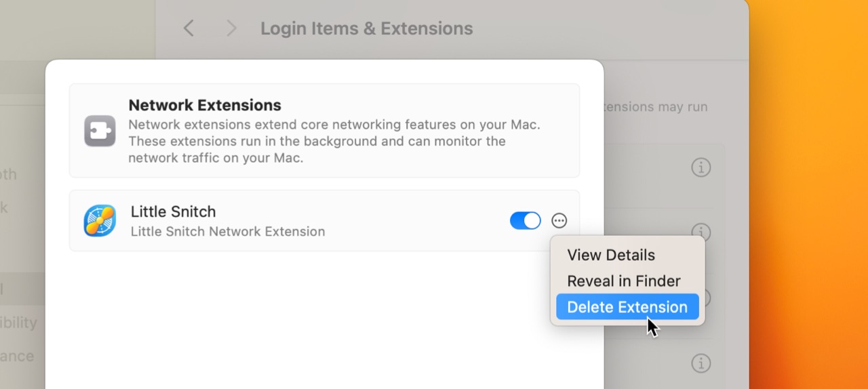The image size is (868, 389).
Task: Click the Login Items & Extensions title
Action: 366,28
